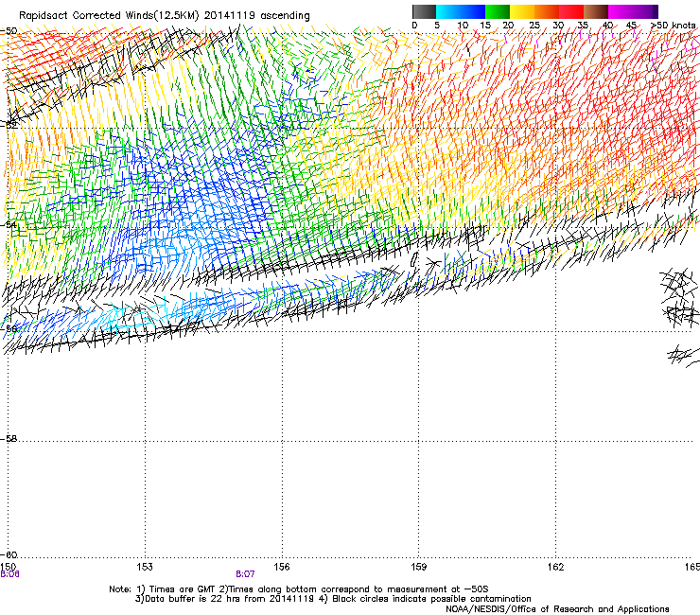
Task: Click the latitude label -60
Action: (9, 555)
